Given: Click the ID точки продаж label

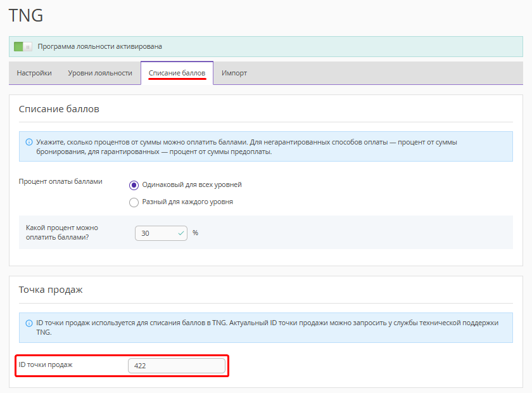Looking at the screenshot, I should click(x=46, y=364).
